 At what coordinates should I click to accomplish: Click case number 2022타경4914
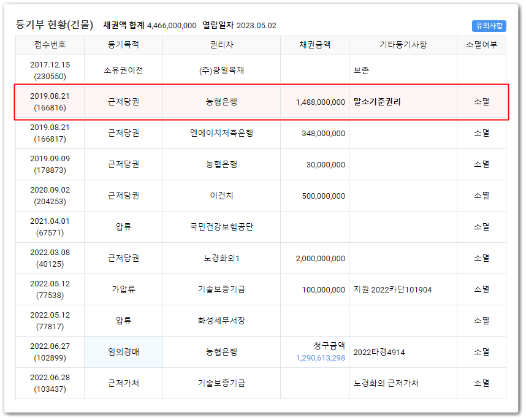[379, 352]
